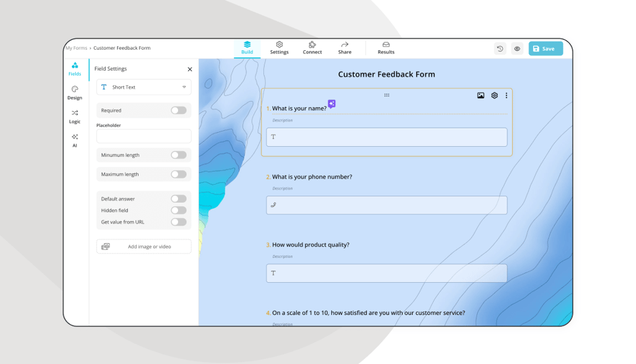Switch to the Settings tab
This screenshot has height=364, width=636.
tap(279, 48)
